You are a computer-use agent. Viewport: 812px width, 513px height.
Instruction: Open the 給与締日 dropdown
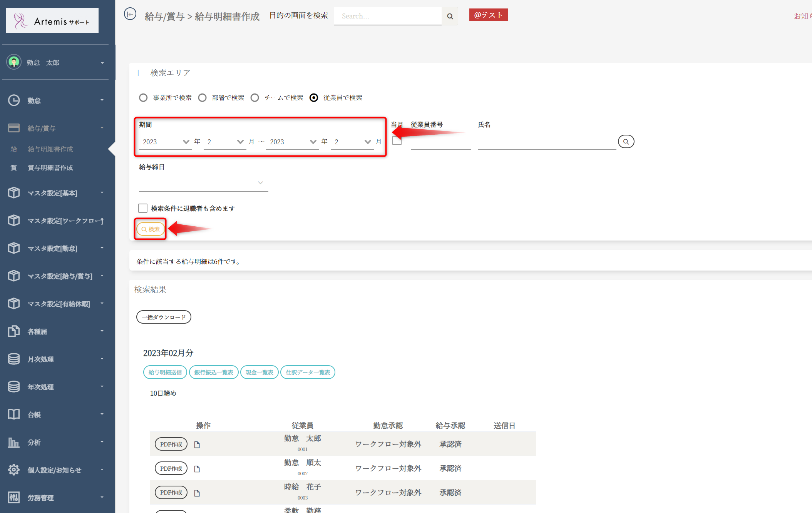tap(203, 183)
